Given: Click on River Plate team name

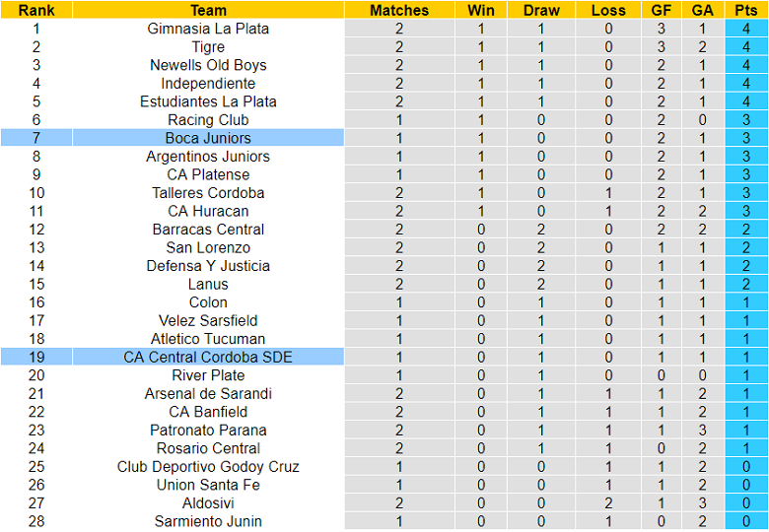Looking at the screenshot, I should click(208, 375).
